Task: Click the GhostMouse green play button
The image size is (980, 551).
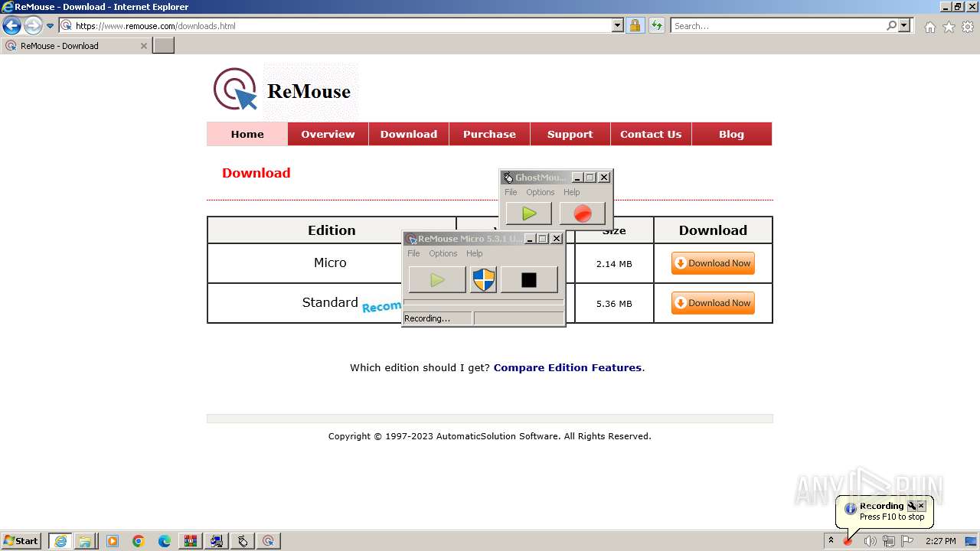Action: [x=529, y=214]
